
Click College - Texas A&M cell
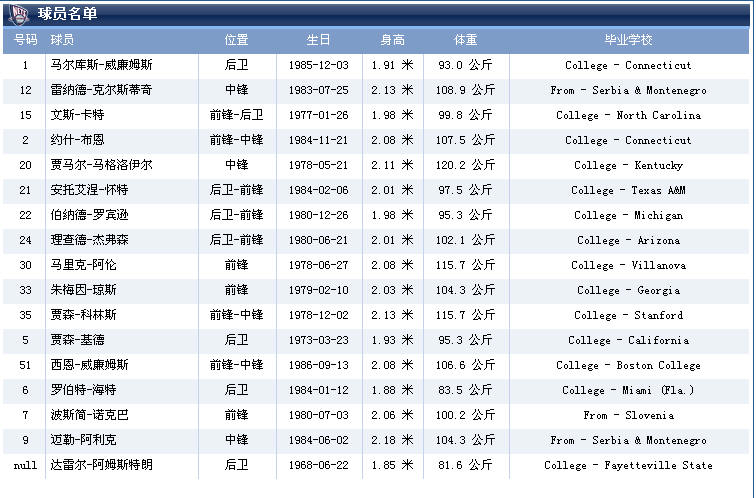click(628, 190)
